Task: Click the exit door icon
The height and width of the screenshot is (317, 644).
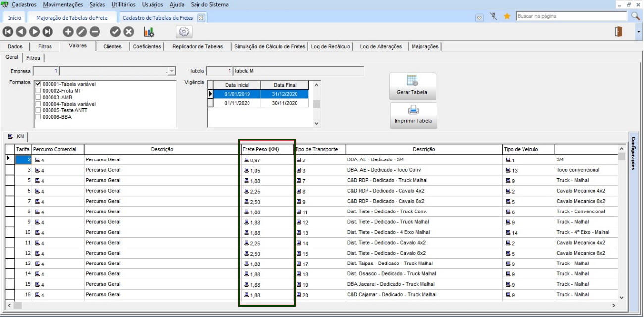Action: coord(618,32)
